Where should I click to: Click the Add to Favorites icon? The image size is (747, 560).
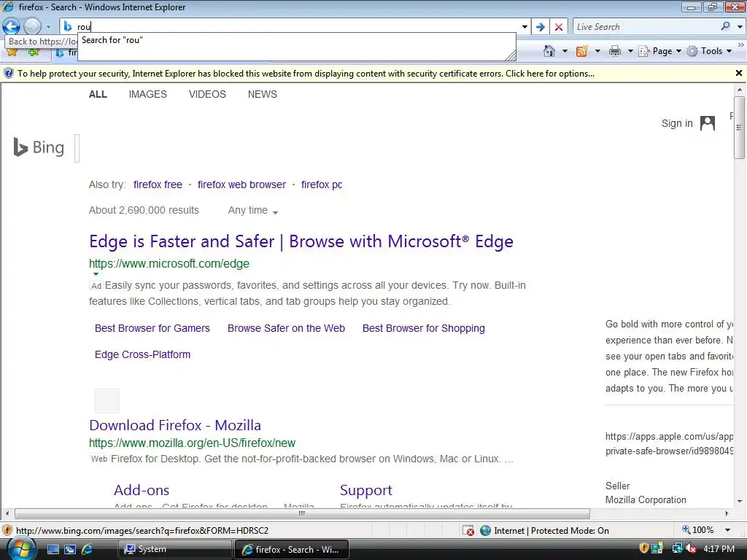[34, 52]
